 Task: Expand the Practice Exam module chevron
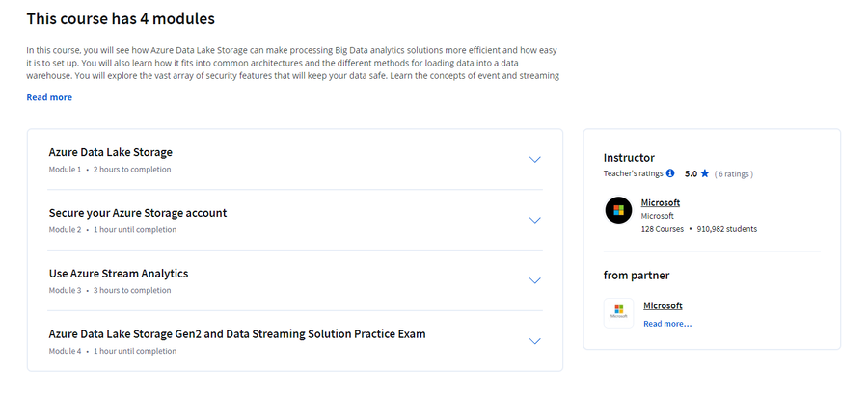(534, 341)
